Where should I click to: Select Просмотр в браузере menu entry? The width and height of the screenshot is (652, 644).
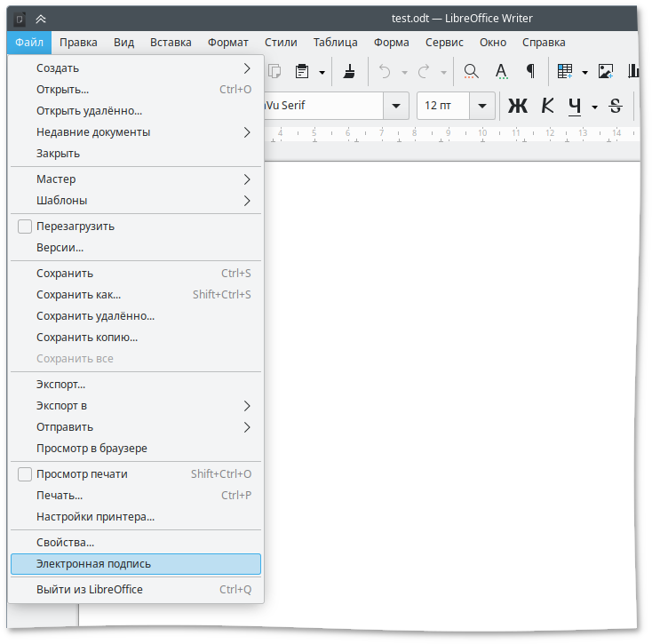coord(136,449)
